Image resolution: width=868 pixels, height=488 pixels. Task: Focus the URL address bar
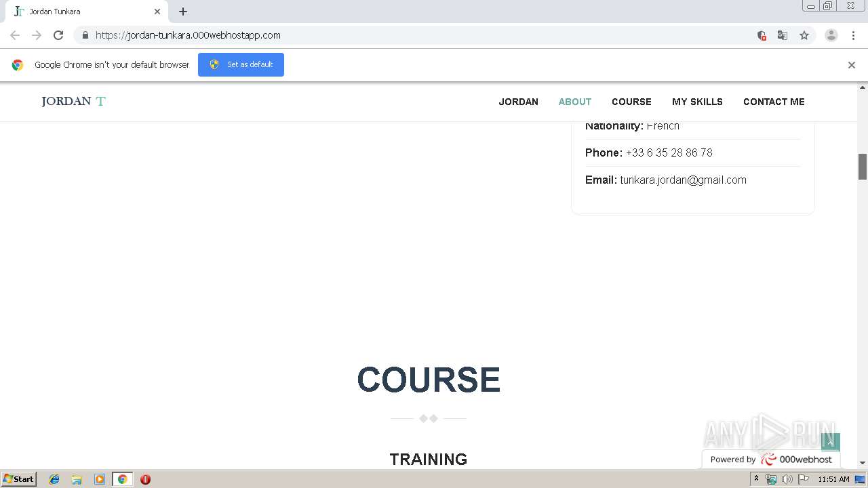(420, 35)
